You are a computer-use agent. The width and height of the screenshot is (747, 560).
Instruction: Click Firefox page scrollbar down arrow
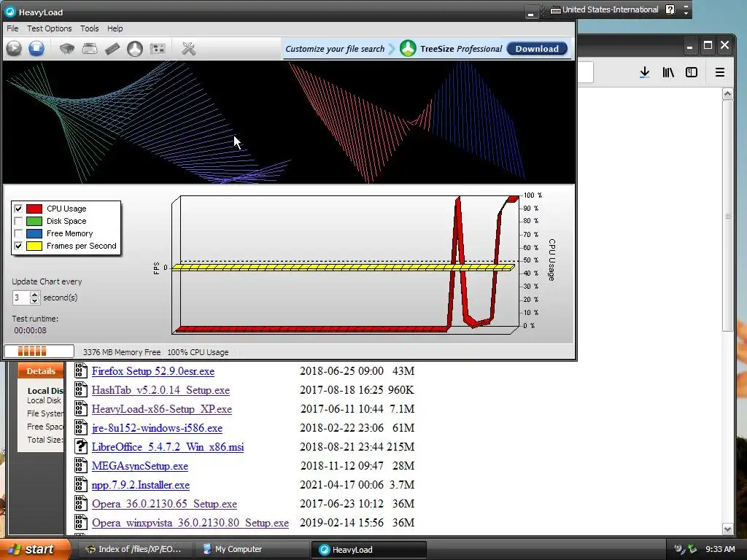point(727,529)
